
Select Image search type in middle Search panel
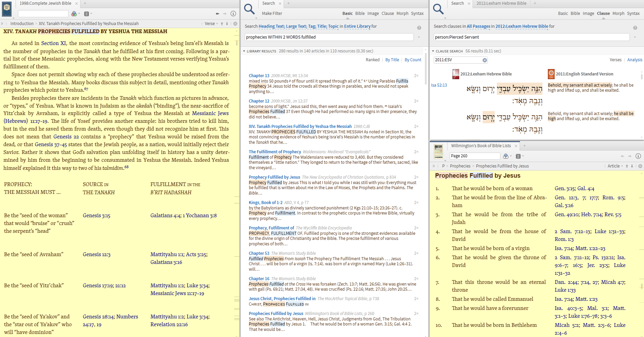(373, 14)
